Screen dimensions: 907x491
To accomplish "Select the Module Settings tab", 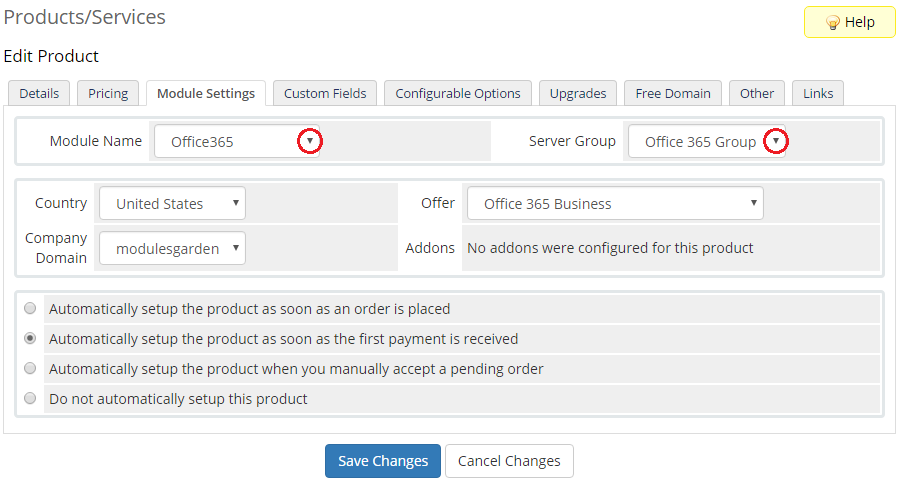I will (x=206, y=93).
